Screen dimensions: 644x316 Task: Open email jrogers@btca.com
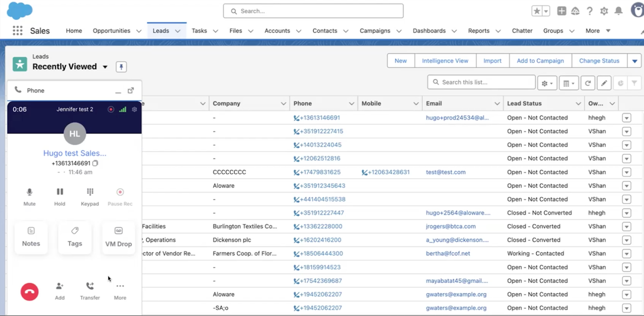pyautogui.click(x=451, y=227)
